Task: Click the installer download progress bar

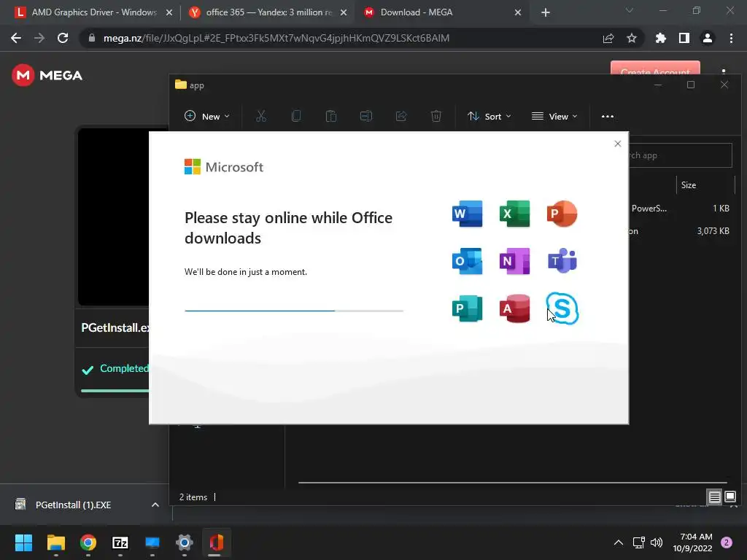Action: (294, 311)
